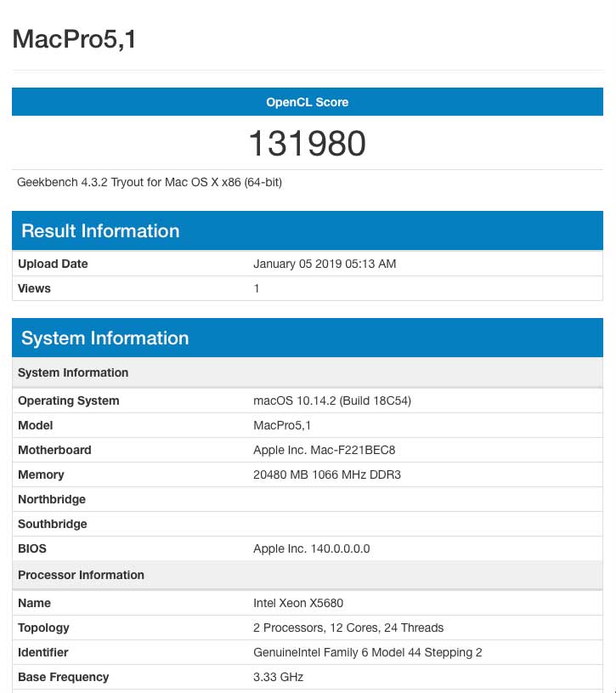
Task: Click the Southbridge label
Action: click(x=52, y=524)
